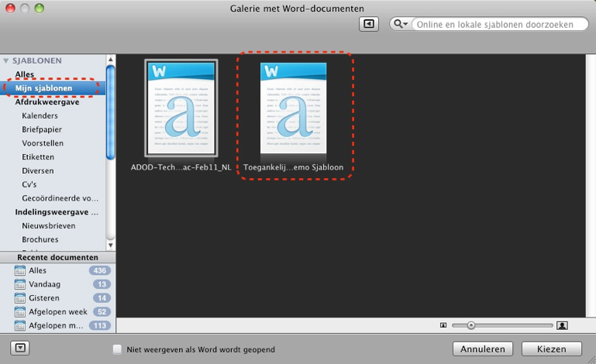Choose the Kalenders category
Viewport: 596px width, 364px height.
coord(40,115)
